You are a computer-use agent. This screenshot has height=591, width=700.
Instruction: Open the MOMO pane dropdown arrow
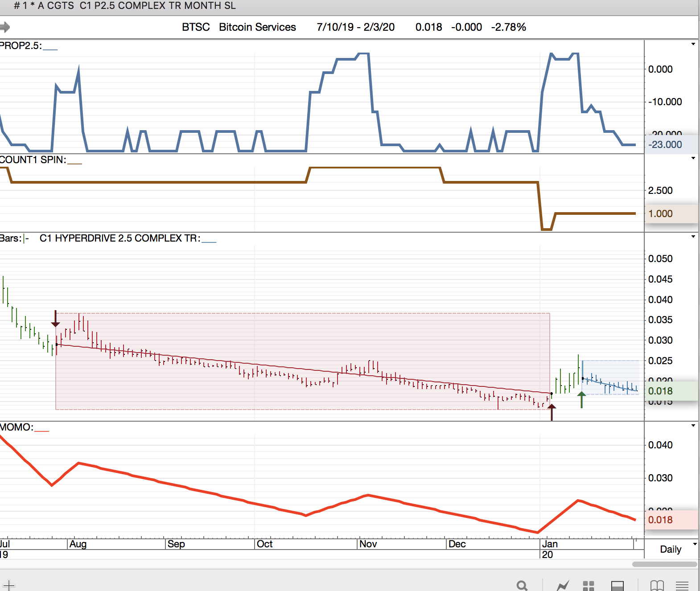click(x=693, y=426)
